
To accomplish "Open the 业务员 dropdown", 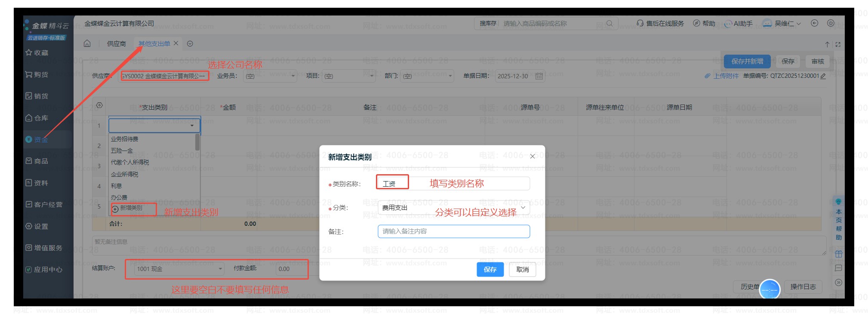I will [293, 76].
